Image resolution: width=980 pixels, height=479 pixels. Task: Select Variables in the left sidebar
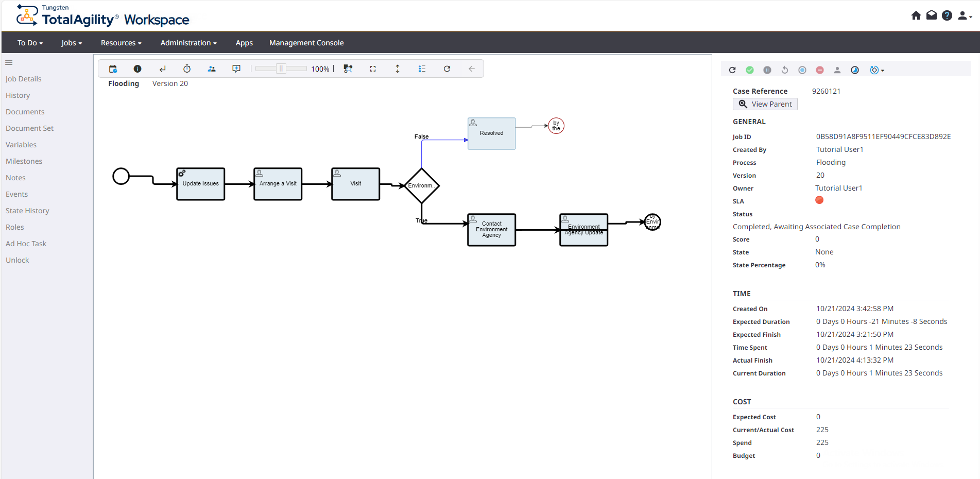(x=21, y=145)
